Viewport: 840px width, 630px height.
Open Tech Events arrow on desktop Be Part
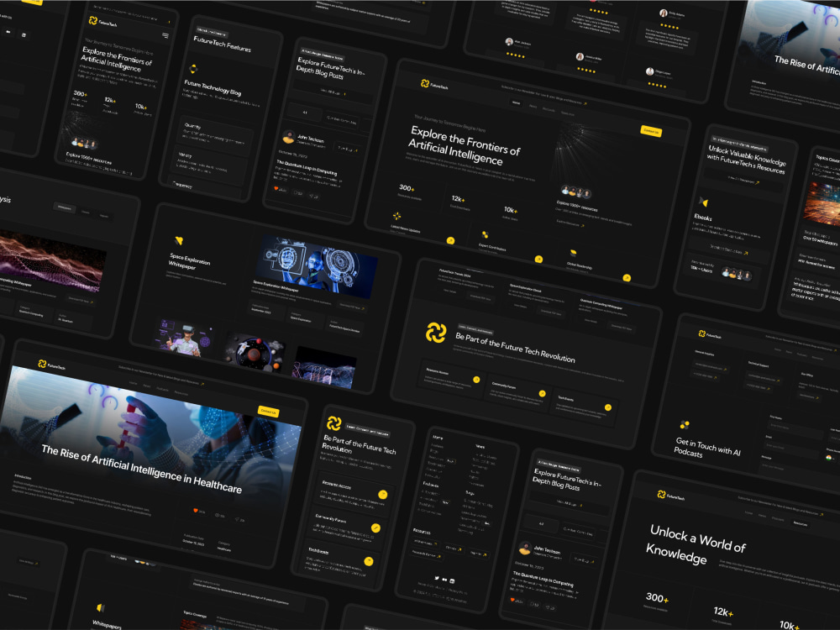click(608, 407)
